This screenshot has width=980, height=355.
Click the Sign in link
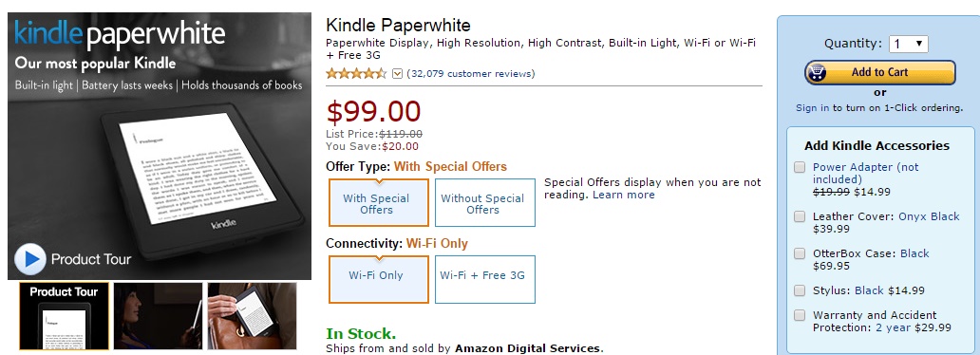coord(812,107)
